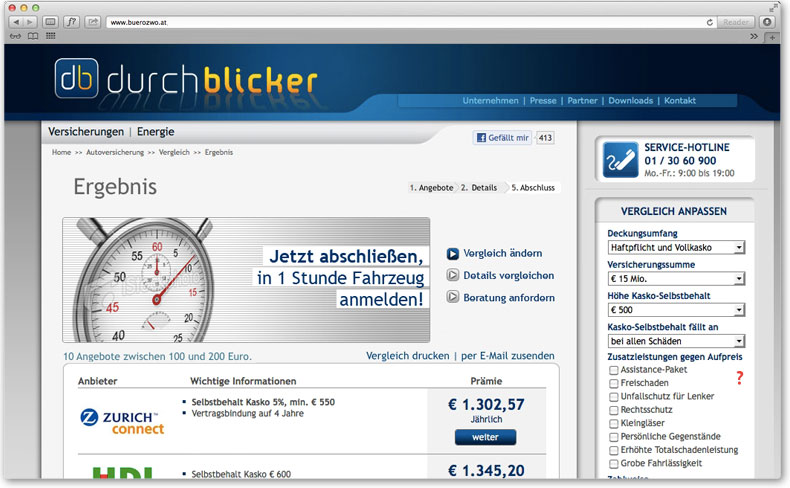This screenshot has height=488, width=790.
Task: Open the Presse header link
Action: point(543,101)
